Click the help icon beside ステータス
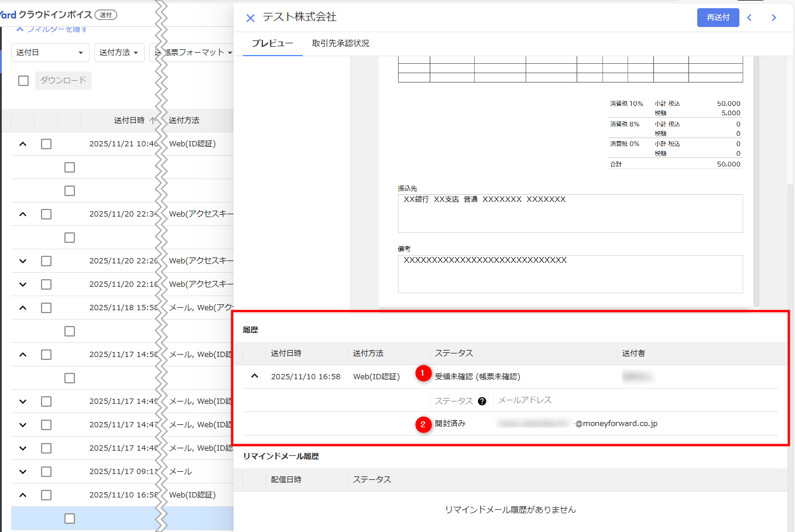 (482, 401)
